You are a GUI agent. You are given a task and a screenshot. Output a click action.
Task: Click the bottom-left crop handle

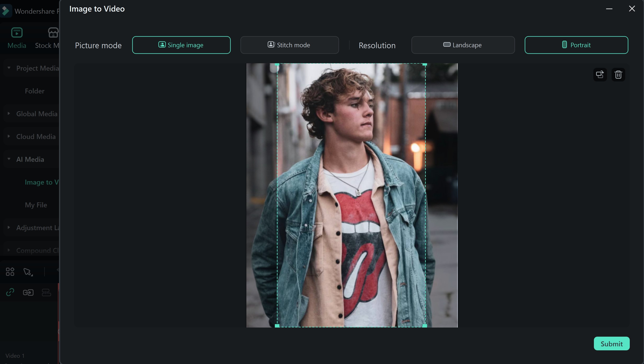pyautogui.click(x=277, y=326)
